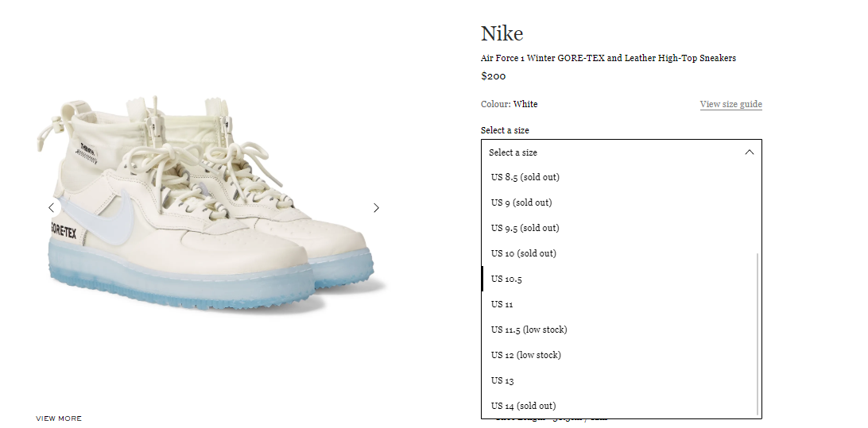Click US 9.5 (sold out) option
Image resolution: width=868 pixels, height=428 pixels.
pos(621,228)
